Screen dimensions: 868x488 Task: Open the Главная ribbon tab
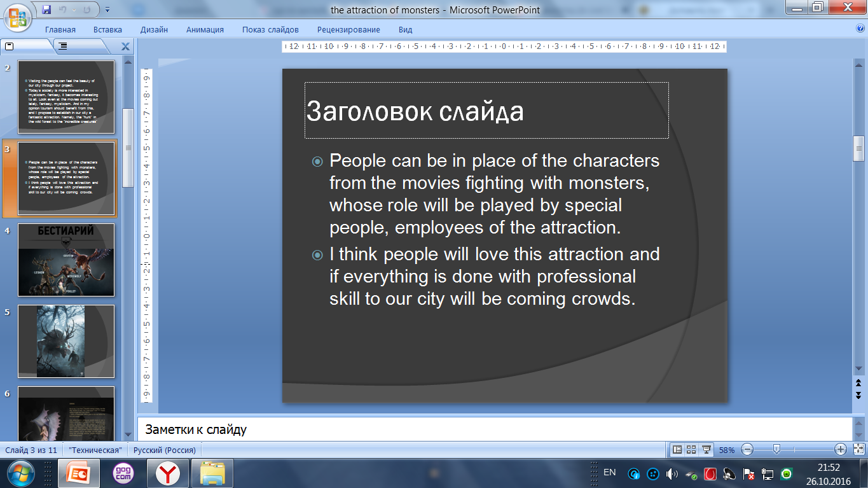[60, 29]
